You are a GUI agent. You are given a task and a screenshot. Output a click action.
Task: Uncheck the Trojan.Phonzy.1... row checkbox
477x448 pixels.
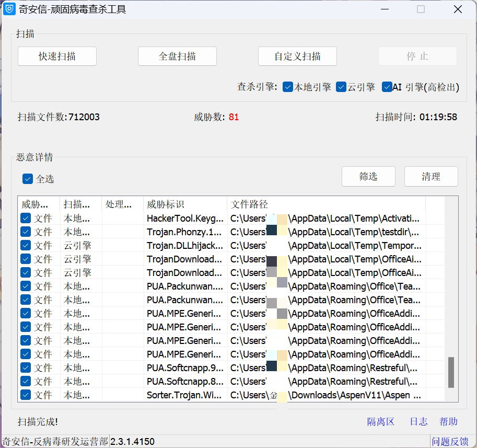click(x=26, y=232)
